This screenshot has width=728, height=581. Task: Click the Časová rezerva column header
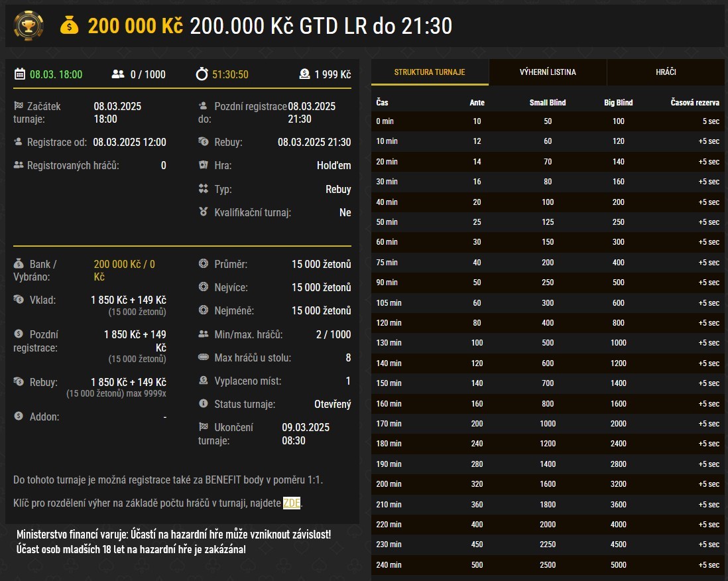695,103
